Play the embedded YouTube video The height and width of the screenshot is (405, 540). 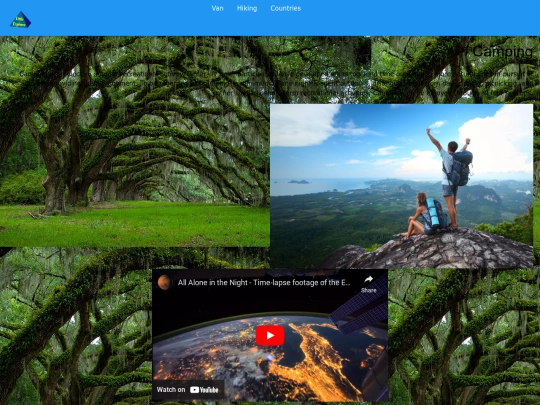point(270,335)
